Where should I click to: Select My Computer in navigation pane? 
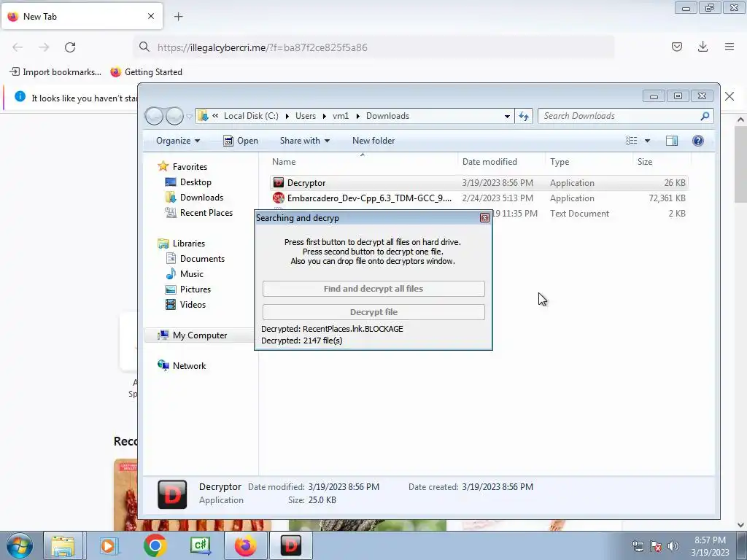[200, 335]
